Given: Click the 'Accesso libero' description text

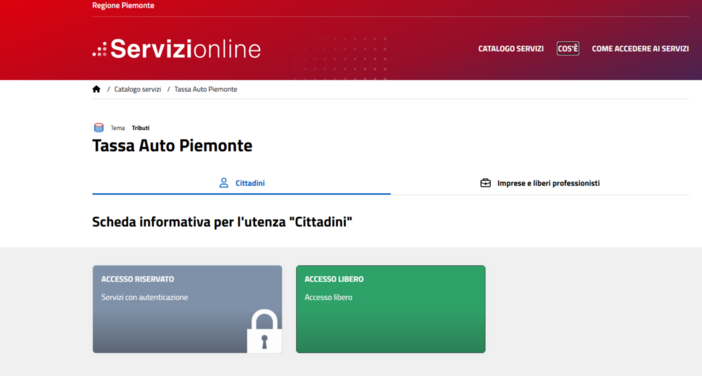Looking at the screenshot, I should pyautogui.click(x=328, y=297).
